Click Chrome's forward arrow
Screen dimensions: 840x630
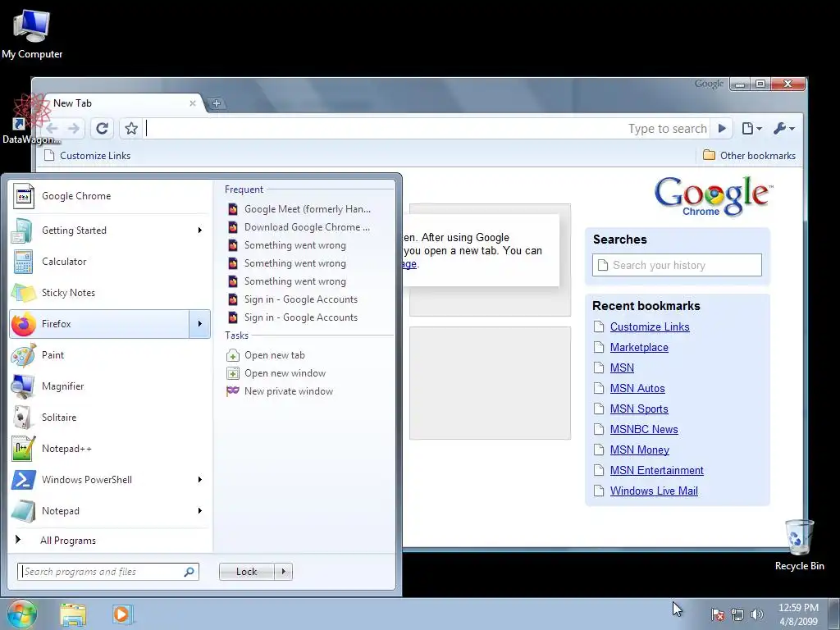click(x=74, y=129)
